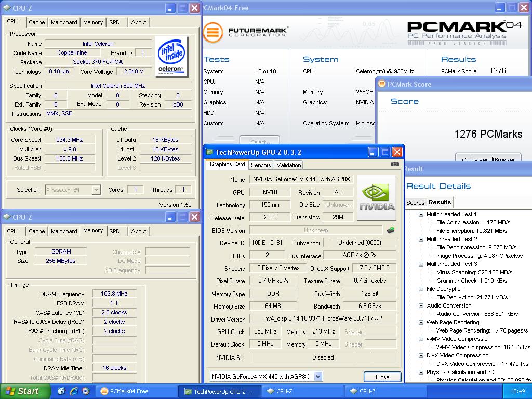Open About tab in lower CPU-Z window

pyautogui.click(x=138, y=231)
